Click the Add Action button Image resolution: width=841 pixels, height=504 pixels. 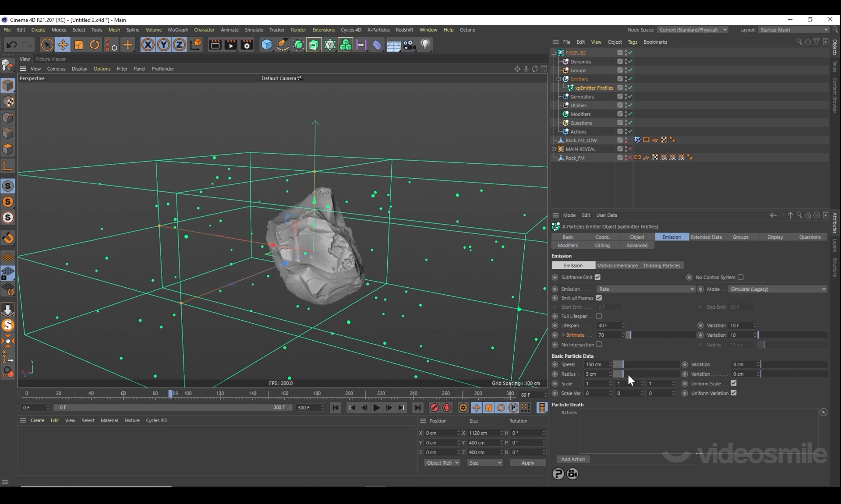pos(573,459)
